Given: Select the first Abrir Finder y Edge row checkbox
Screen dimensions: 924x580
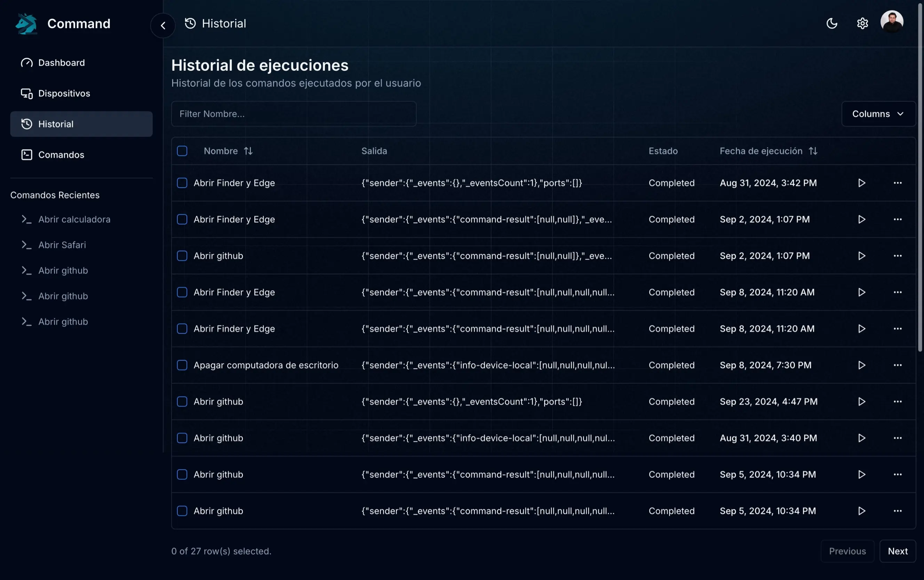Looking at the screenshot, I should [x=182, y=183].
